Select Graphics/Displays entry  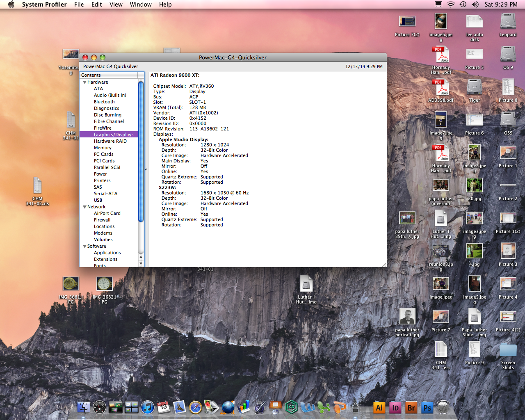tap(109, 135)
